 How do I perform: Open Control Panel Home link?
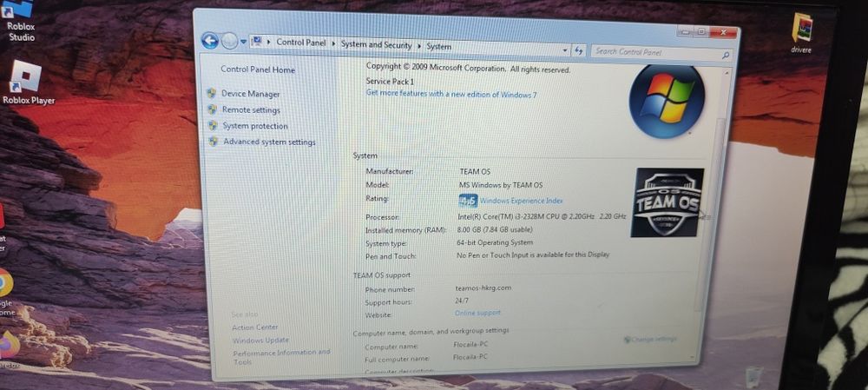click(258, 69)
